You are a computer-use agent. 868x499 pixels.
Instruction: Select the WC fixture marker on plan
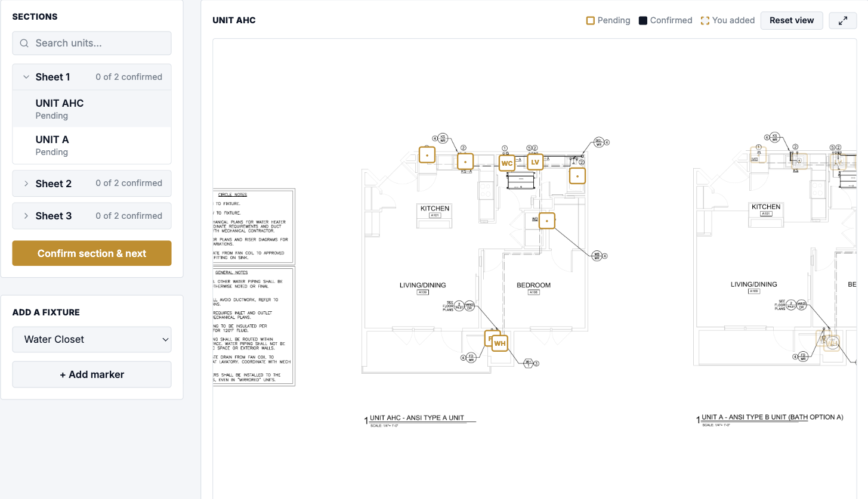click(507, 163)
